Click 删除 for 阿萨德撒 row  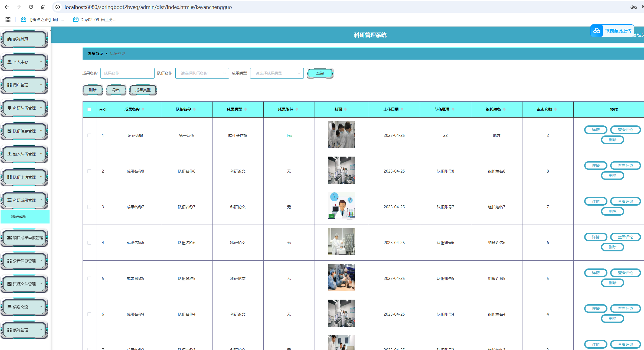coord(612,140)
